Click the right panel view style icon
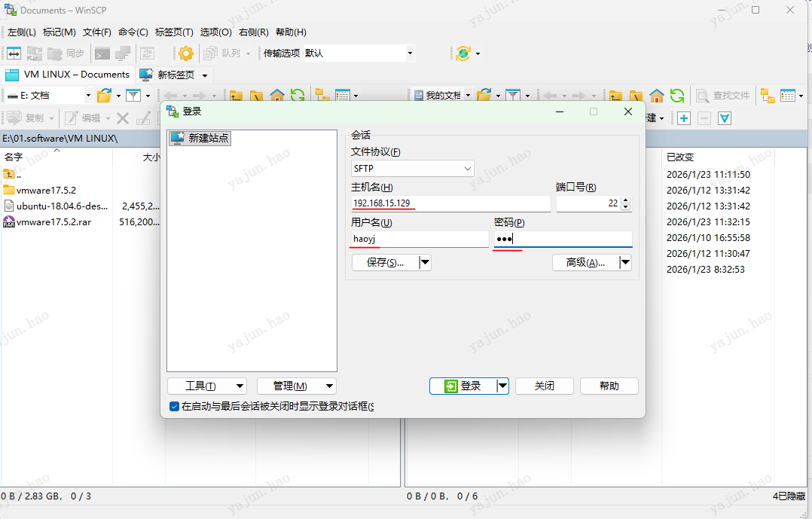Screen dimensions: 812x519 pyautogui.click(x=788, y=96)
